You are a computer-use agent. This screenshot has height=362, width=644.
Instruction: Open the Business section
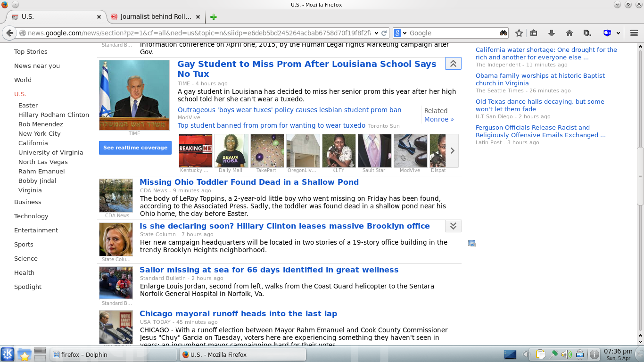pyautogui.click(x=28, y=202)
